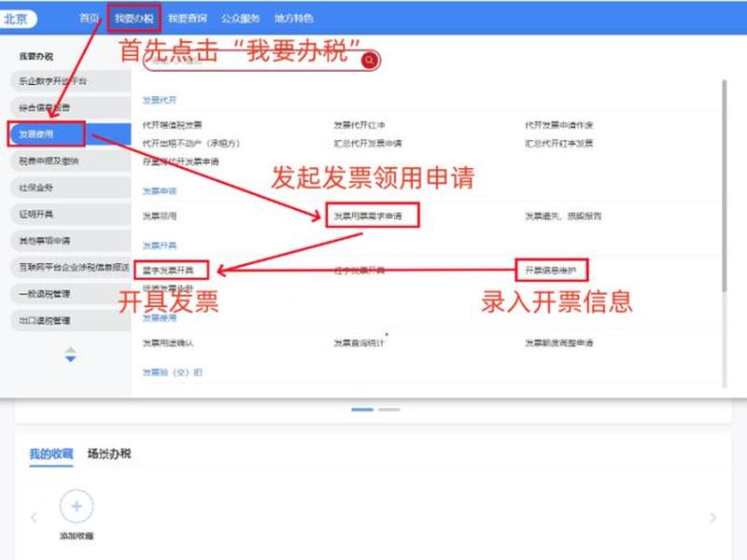Click the blue down arrow under the sidebar list
The image size is (747, 560).
pyautogui.click(x=71, y=358)
